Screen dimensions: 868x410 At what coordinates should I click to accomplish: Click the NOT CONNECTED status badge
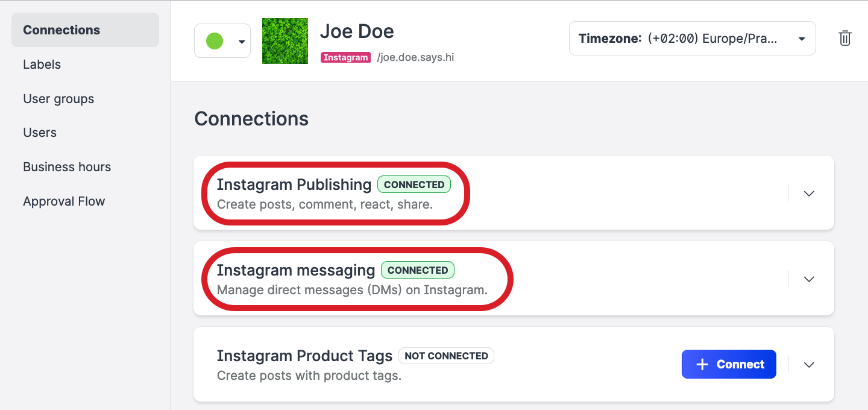[446, 356]
